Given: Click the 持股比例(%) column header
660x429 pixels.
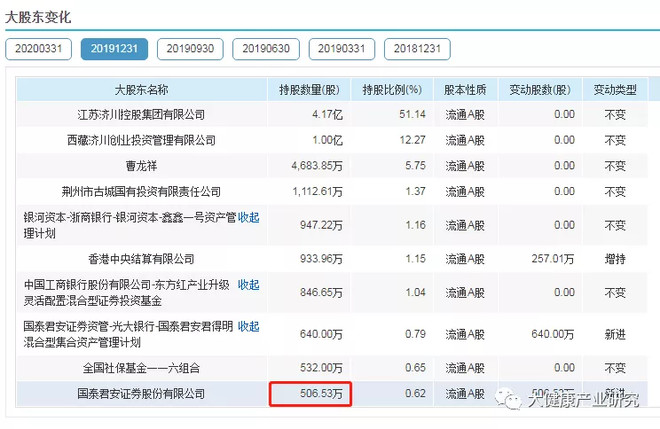Looking at the screenshot, I should [392, 89].
